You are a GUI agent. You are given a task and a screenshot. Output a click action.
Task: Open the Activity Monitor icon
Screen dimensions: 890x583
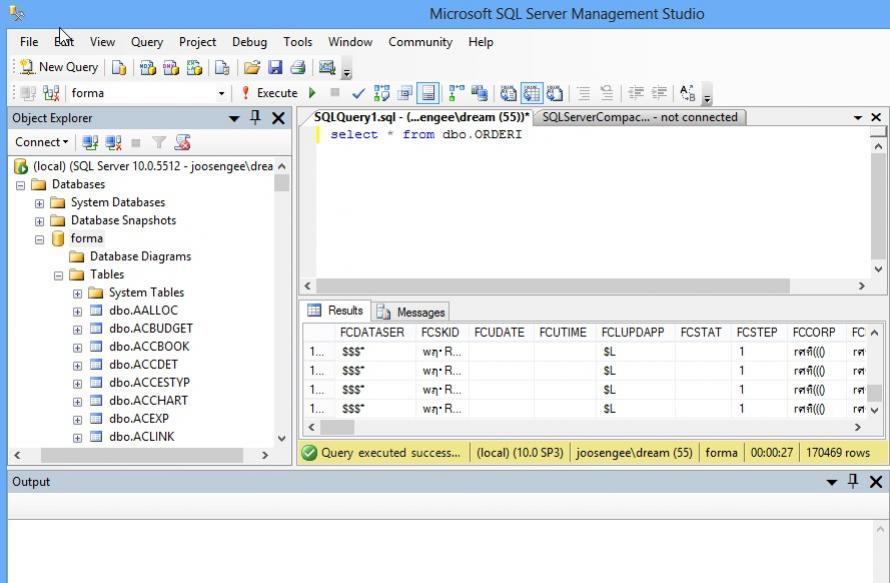click(x=327, y=68)
